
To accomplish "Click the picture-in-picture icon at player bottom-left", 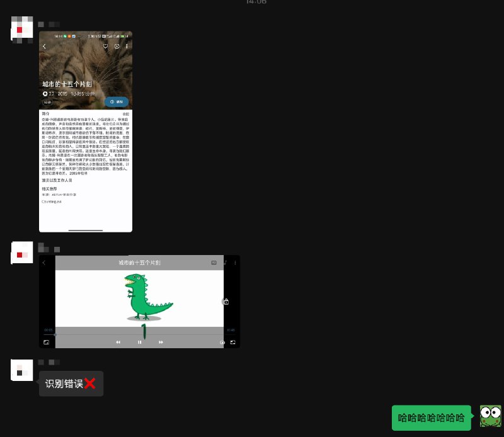I will click(46, 342).
